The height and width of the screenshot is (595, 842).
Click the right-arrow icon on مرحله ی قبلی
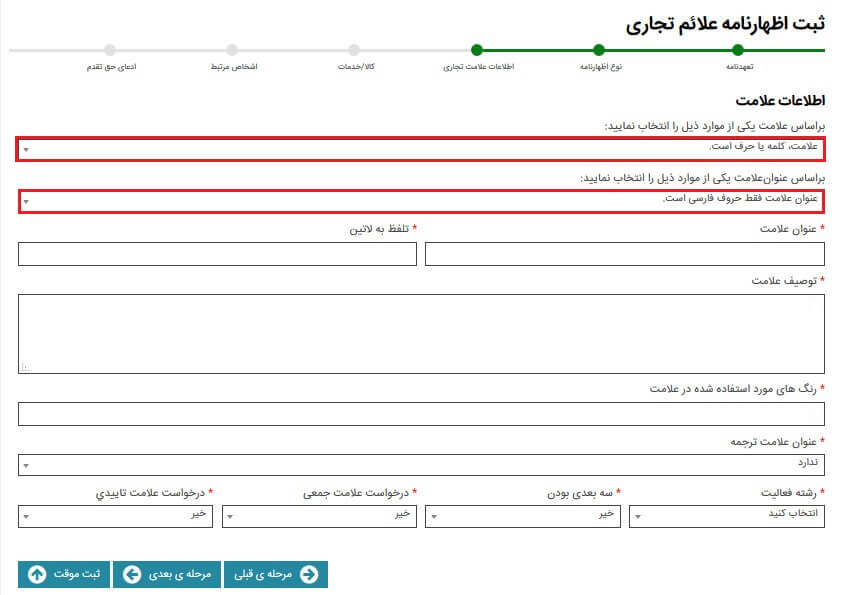click(309, 574)
